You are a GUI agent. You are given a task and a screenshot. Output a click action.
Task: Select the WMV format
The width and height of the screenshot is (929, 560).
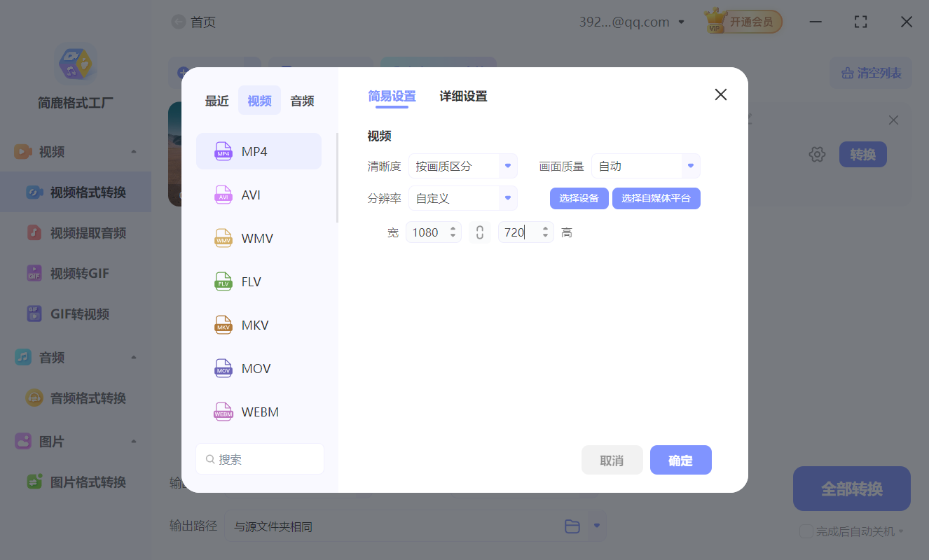point(259,238)
